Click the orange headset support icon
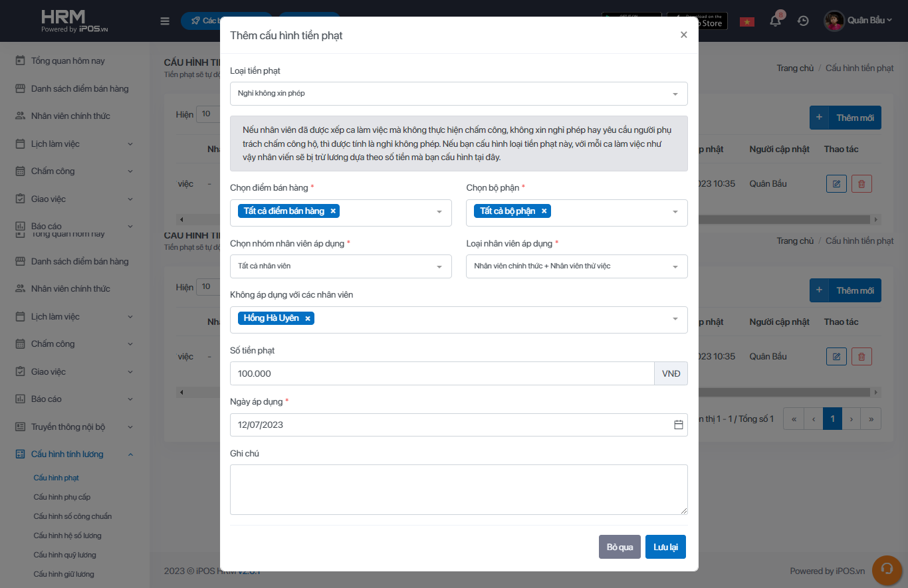This screenshot has height=588, width=908. tap(886, 569)
